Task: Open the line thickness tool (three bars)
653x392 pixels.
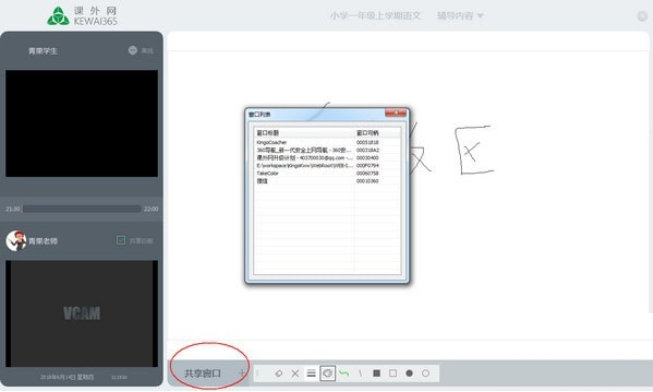Action: 311,373
